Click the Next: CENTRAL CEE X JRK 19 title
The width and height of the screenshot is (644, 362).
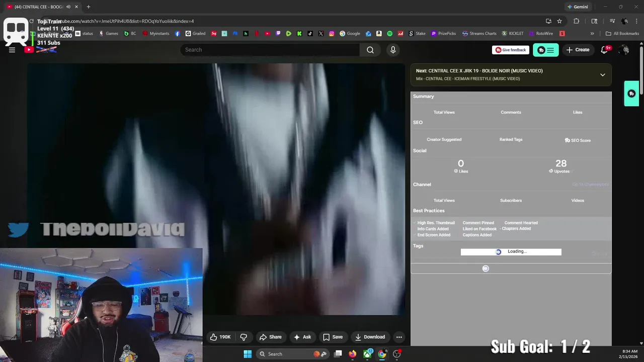point(479,71)
